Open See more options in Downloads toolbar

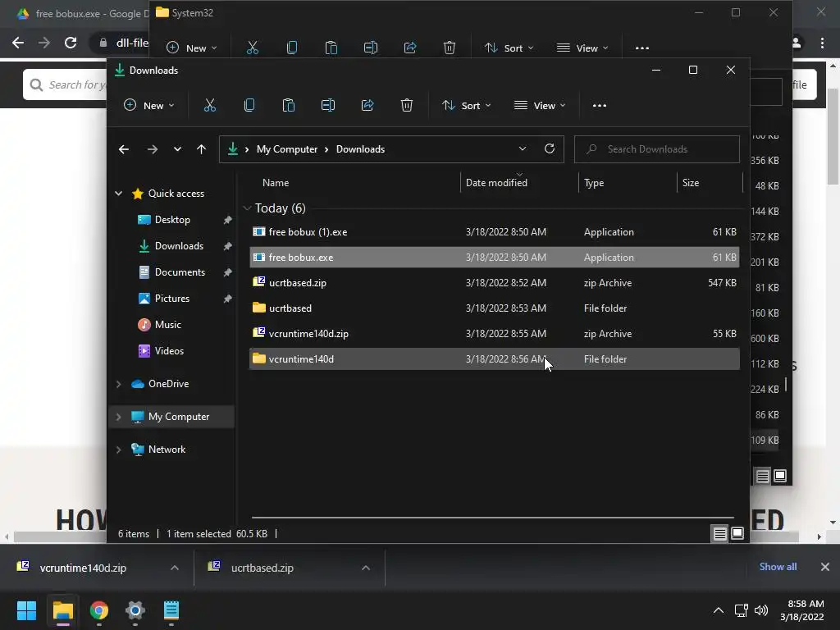(x=600, y=106)
